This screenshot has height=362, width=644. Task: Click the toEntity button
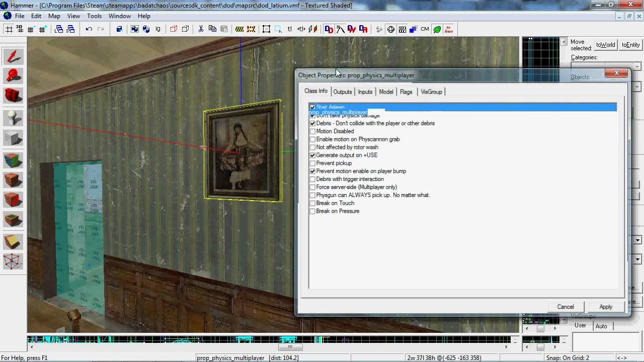(630, 45)
